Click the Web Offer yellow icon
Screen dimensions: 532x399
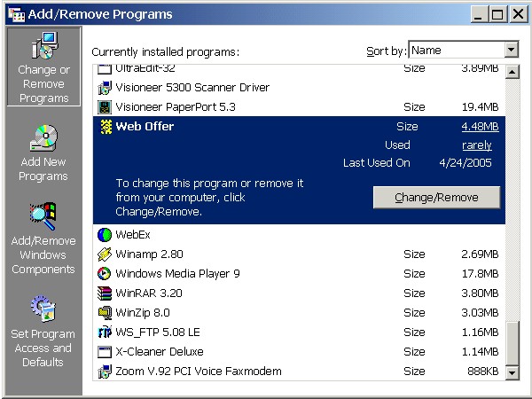[x=106, y=127]
